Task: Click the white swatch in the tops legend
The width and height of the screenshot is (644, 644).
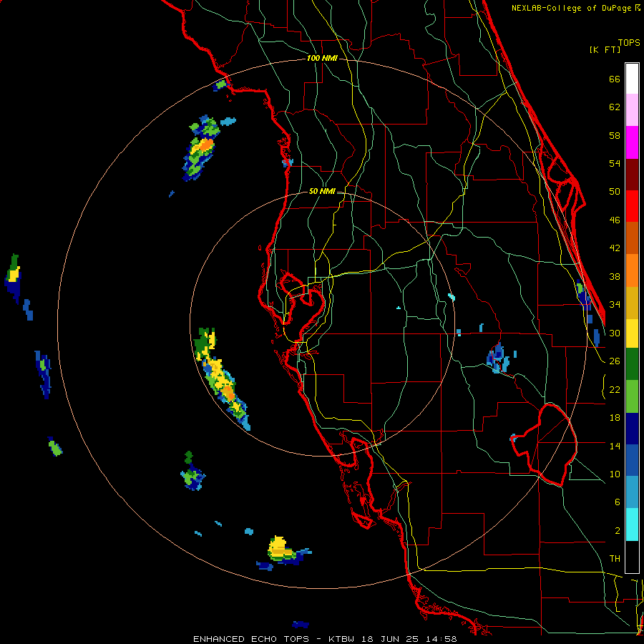Action: tap(632, 79)
